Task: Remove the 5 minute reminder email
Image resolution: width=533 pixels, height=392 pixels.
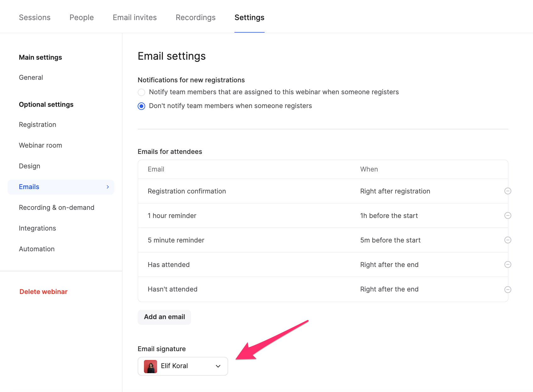Action: (x=508, y=240)
